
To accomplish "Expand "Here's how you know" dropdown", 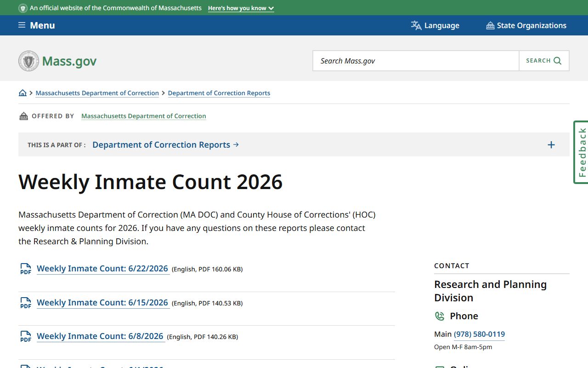I will [x=241, y=8].
